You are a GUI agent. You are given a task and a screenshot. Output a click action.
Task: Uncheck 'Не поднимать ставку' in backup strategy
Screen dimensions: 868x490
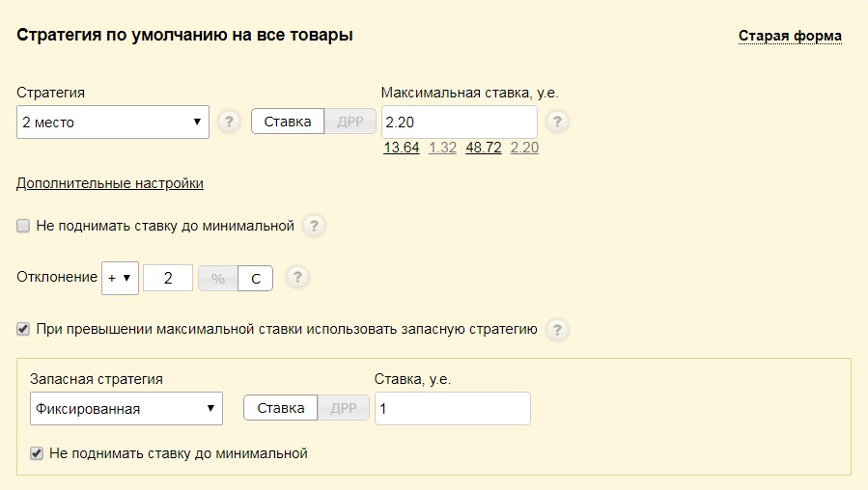pyautogui.click(x=38, y=452)
